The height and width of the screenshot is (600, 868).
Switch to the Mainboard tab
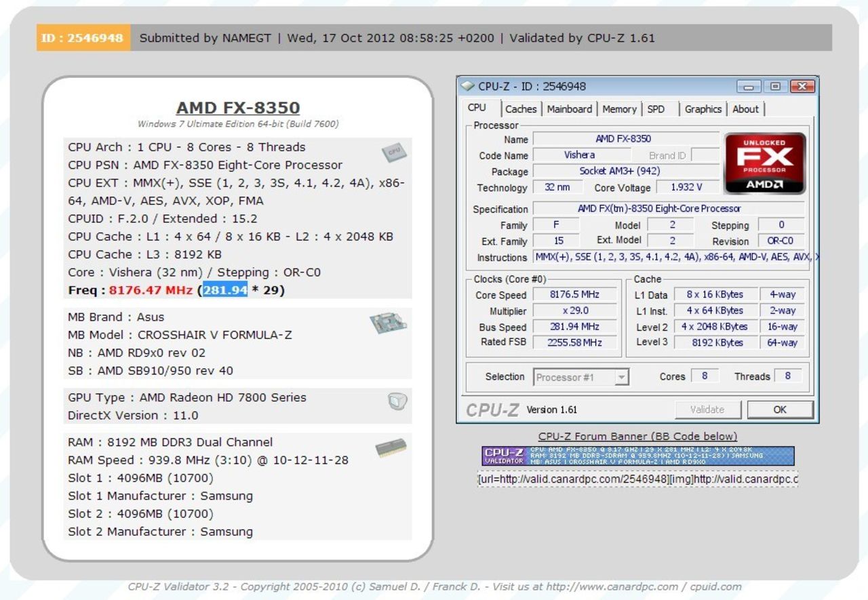(x=569, y=108)
